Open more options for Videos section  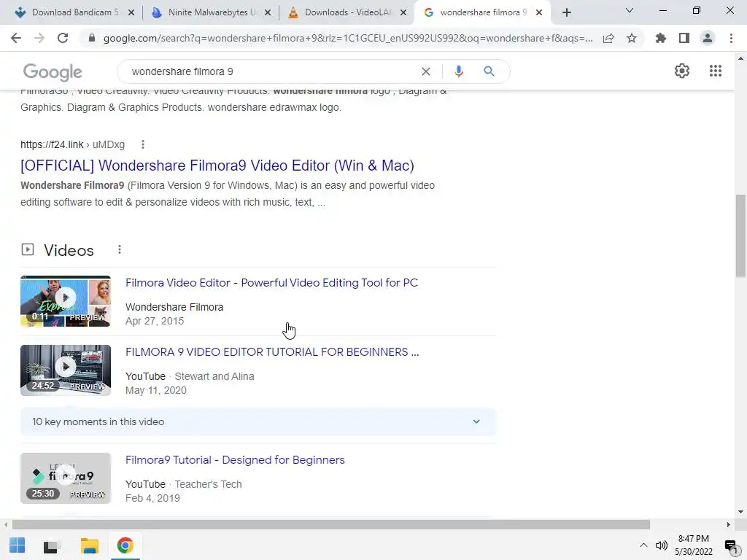(x=120, y=249)
